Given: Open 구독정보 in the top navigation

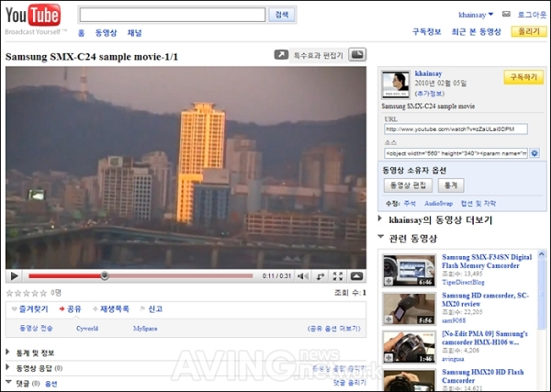Looking at the screenshot, I should click(427, 31).
